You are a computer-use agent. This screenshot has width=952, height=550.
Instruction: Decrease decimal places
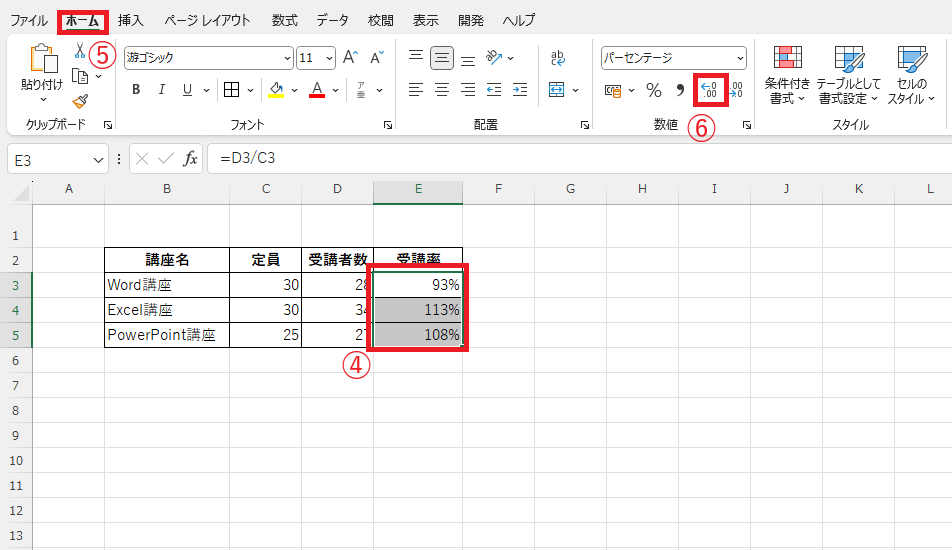point(736,90)
